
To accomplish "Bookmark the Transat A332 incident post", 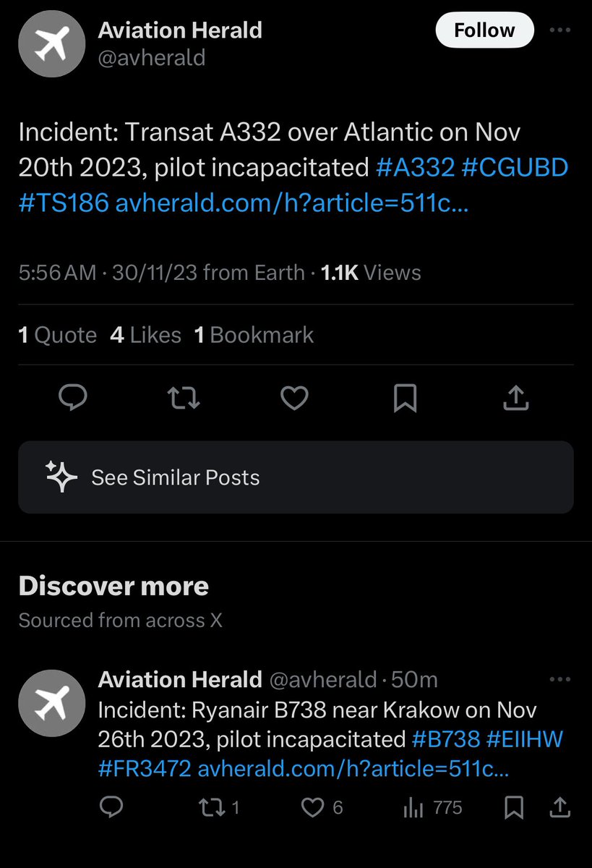I will (x=406, y=397).
